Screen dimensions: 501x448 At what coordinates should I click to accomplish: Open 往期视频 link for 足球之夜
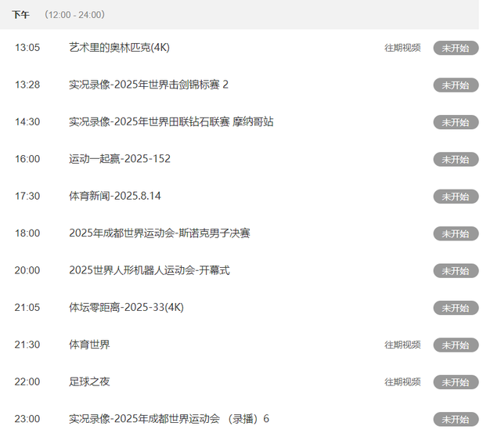pos(402,381)
